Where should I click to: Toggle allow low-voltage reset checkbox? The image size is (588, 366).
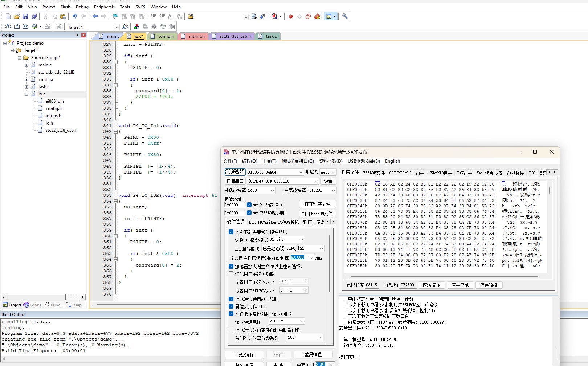coord(231,314)
